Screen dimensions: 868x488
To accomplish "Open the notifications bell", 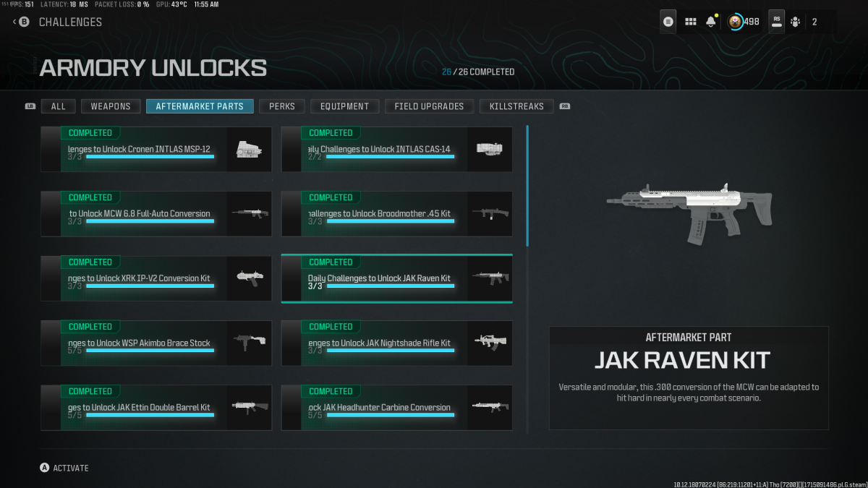I will tap(710, 21).
